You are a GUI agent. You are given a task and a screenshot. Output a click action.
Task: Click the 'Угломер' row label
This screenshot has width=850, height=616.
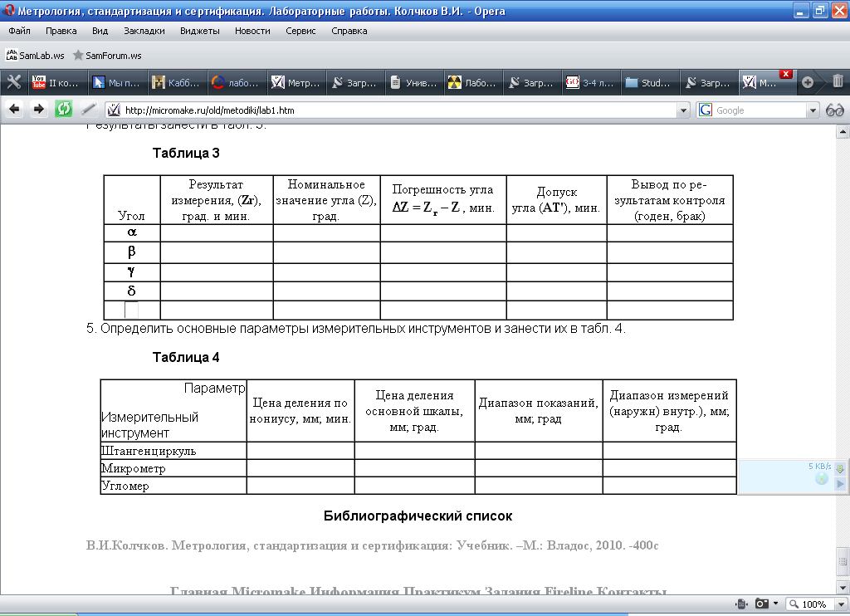pos(125,486)
